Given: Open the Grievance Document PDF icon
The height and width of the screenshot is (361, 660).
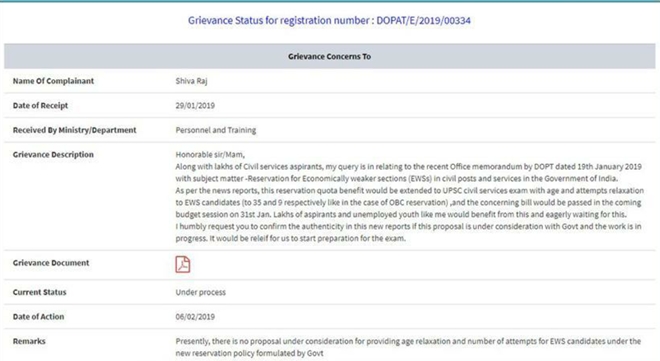Looking at the screenshot, I should point(183,264).
